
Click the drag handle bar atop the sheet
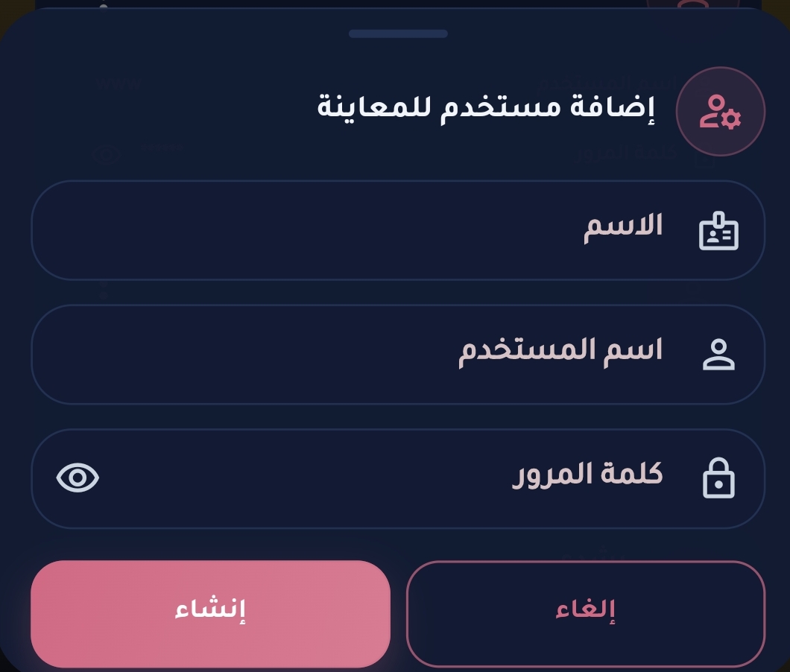(x=397, y=34)
